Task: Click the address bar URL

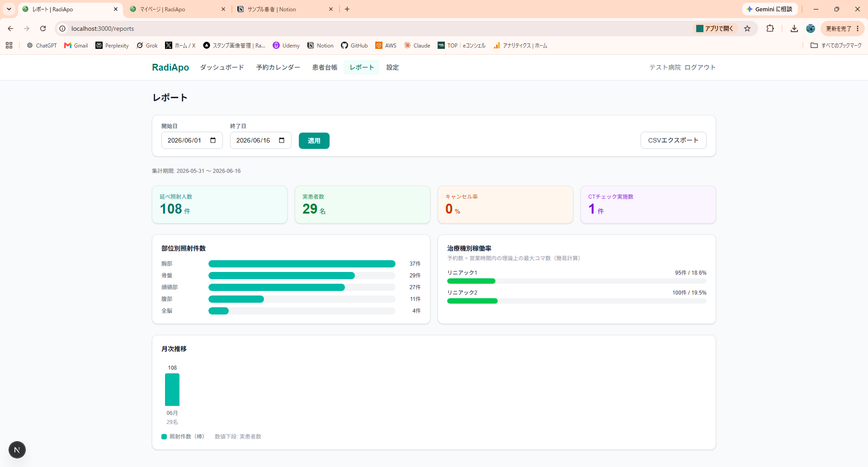Action: [103, 29]
